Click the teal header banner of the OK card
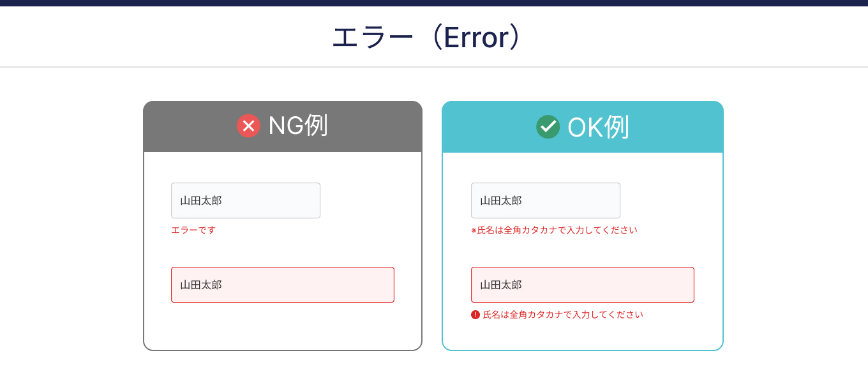 pos(583,126)
